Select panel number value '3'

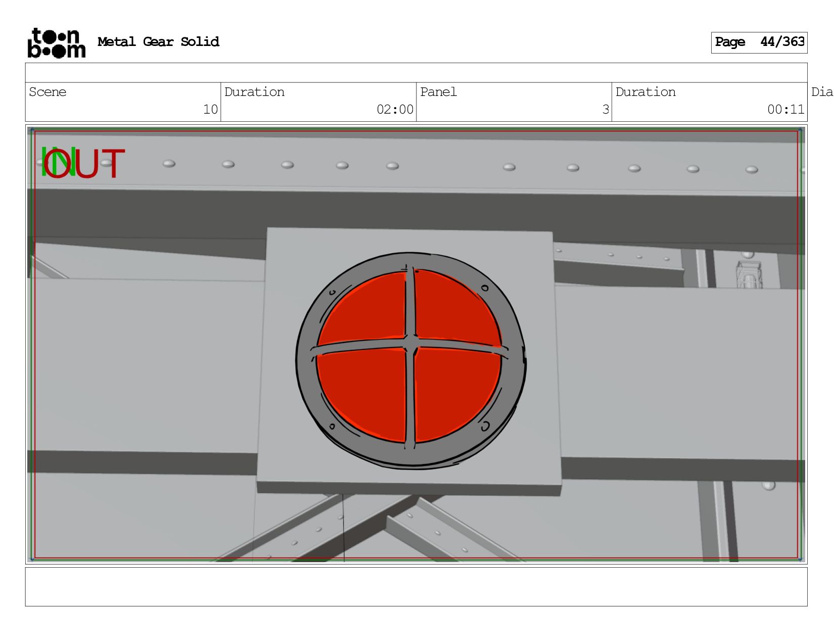[606, 110]
